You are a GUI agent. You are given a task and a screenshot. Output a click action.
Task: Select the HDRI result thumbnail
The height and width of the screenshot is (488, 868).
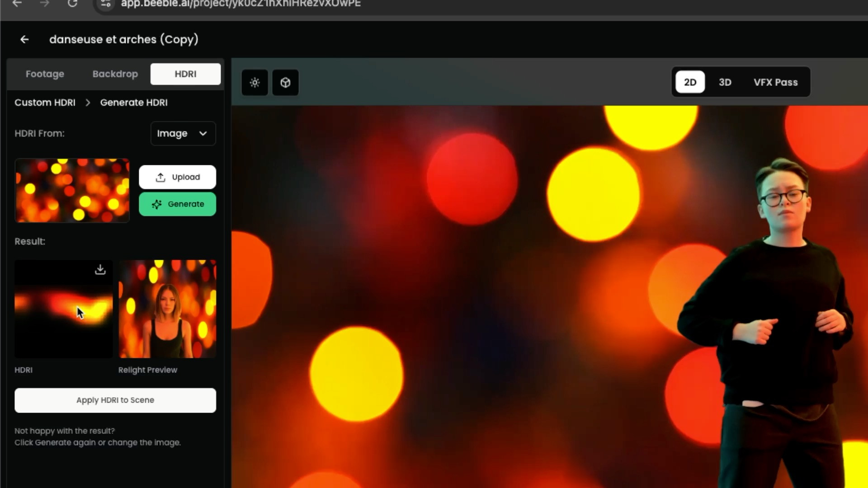(64, 309)
